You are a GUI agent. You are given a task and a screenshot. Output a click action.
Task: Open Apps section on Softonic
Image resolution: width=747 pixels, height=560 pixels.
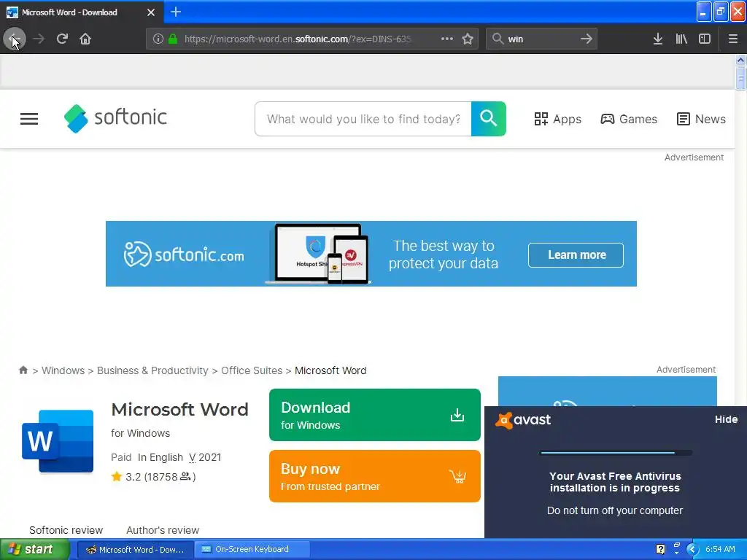(557, 119)
